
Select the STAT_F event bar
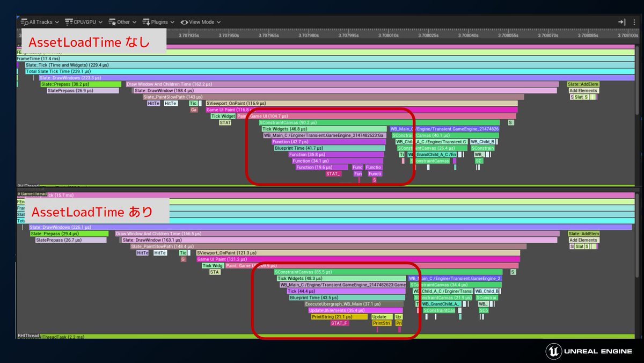(x=339, y=323)
